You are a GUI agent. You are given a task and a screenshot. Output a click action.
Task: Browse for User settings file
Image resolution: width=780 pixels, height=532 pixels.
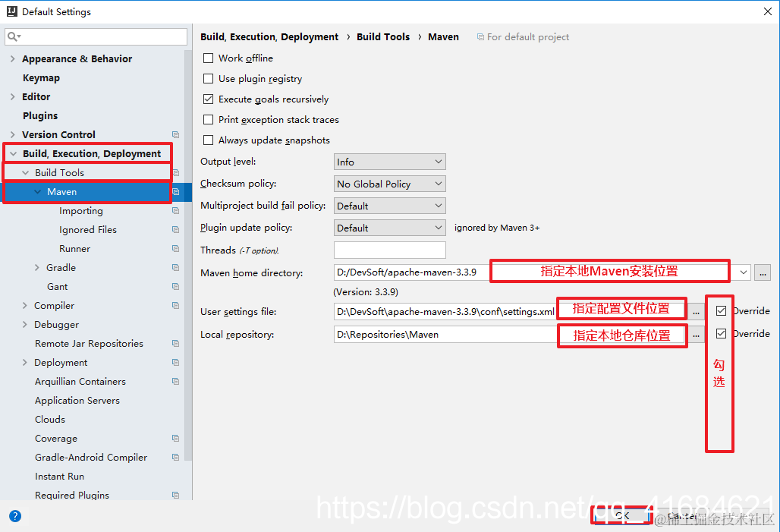pyautogui.click(x=697, y=312)
